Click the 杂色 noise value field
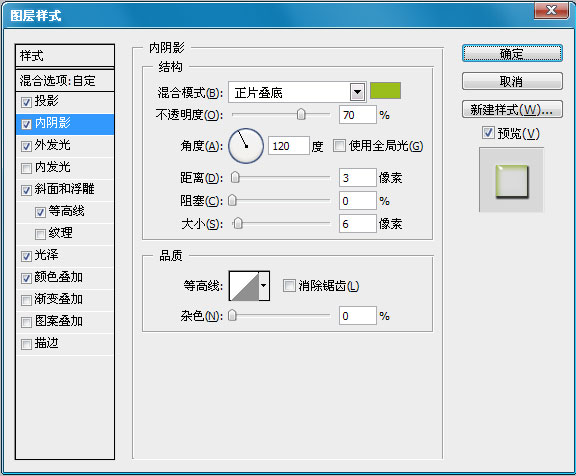 tap(358, 316)
